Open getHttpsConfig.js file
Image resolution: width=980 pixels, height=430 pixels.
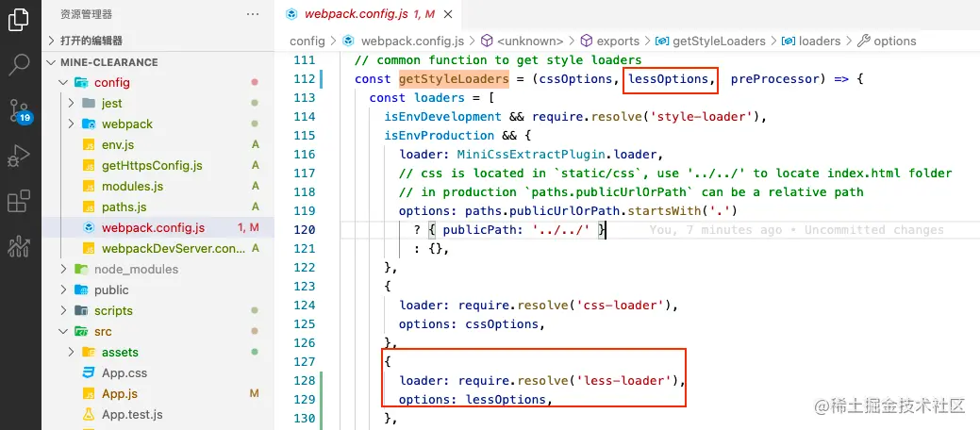pos(152,166)
